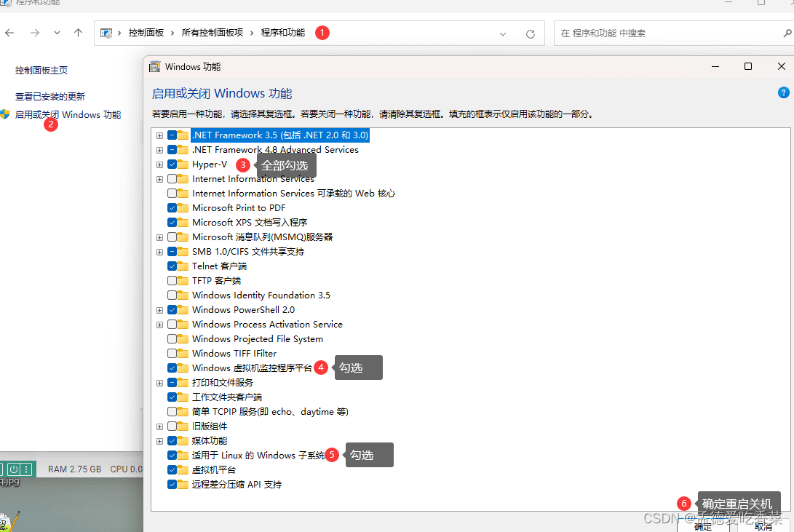Click the Windows 功能 title bar icon
This screenshot has width=794, height=532.
(x=155, y=67)
